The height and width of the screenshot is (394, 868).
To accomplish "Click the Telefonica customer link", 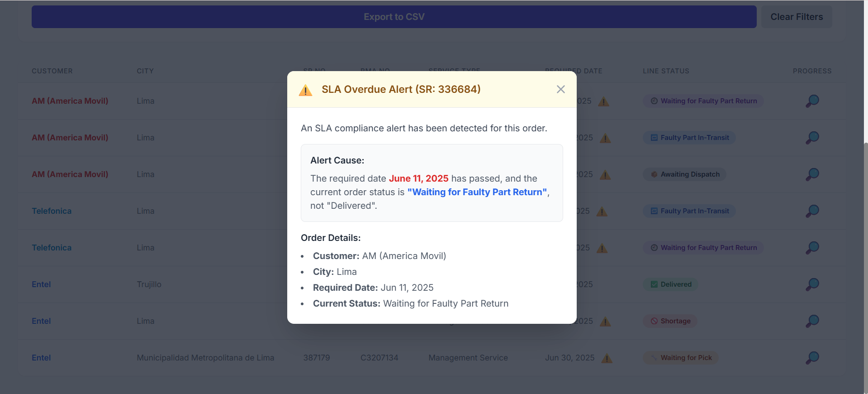I will [x=51, y=211].
